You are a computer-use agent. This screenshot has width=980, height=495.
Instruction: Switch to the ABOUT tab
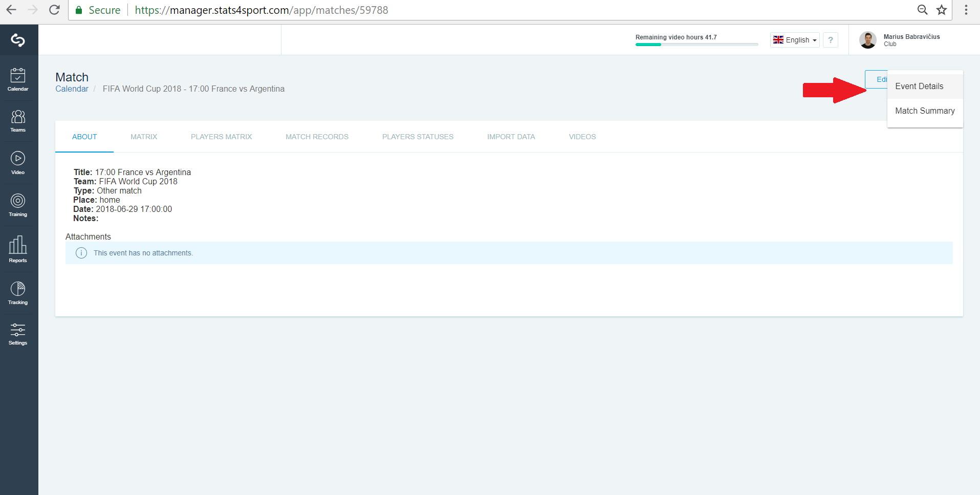tap(84, 137)
